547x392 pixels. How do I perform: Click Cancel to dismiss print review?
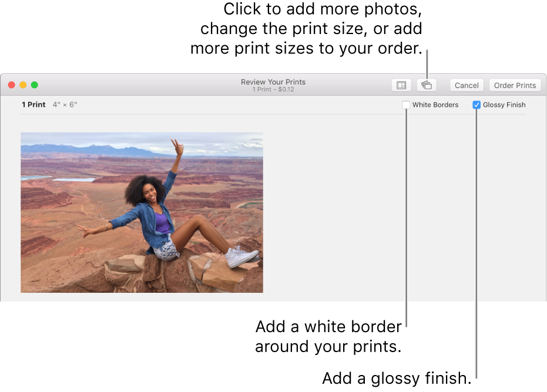click(467, 85)
